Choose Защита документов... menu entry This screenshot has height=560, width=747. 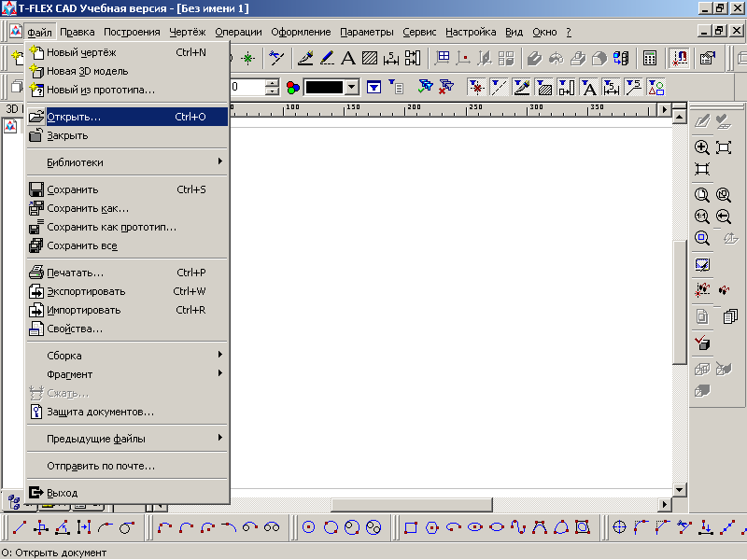(127, 412)
